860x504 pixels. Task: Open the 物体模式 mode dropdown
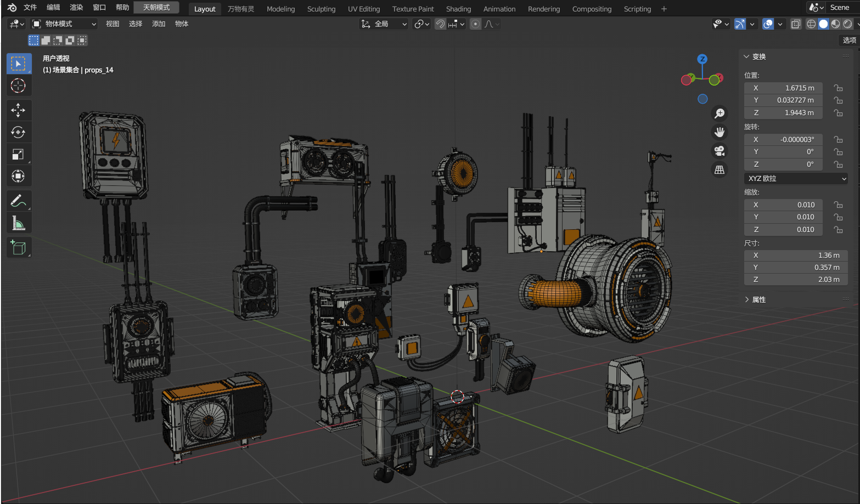[x=63, y=24]
